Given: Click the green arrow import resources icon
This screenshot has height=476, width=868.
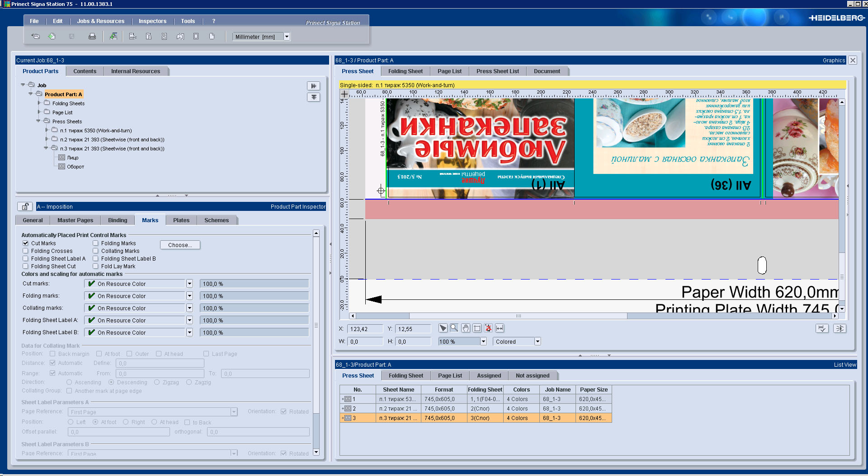Looking at the screenshot, I should (113, 37).
